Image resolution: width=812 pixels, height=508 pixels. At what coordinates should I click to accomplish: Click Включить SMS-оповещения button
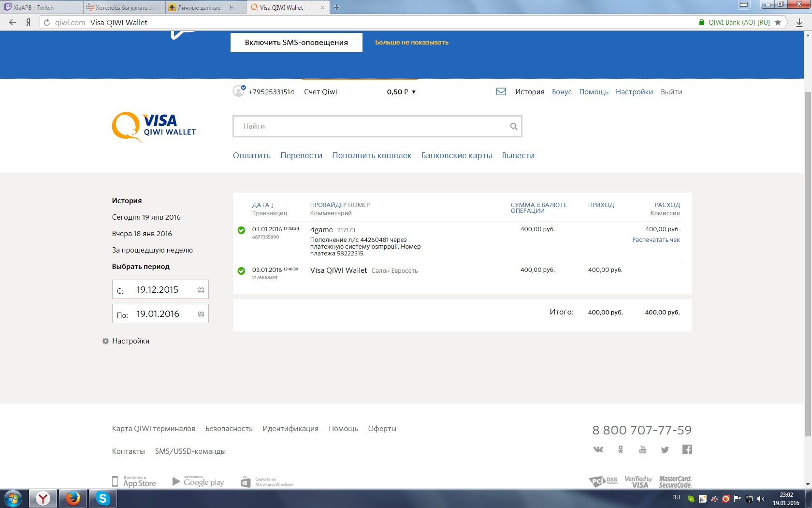pyautogui.click(x=296, y=43)
